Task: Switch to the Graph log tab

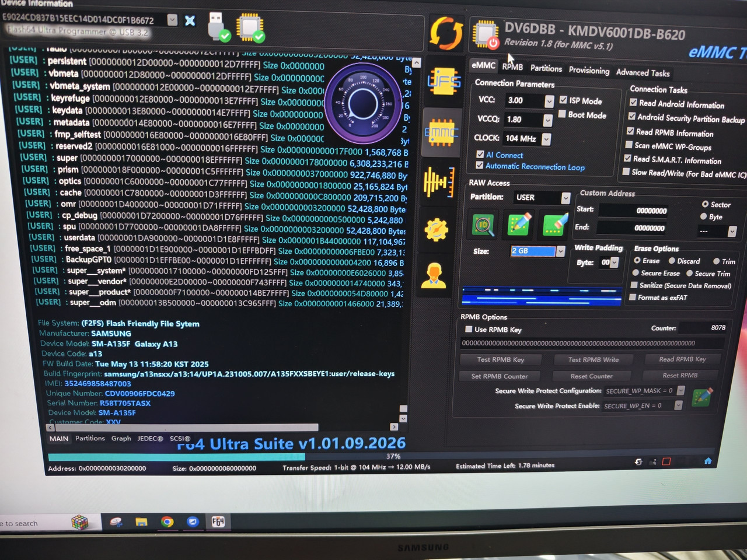Action: (x=121, y=438)
